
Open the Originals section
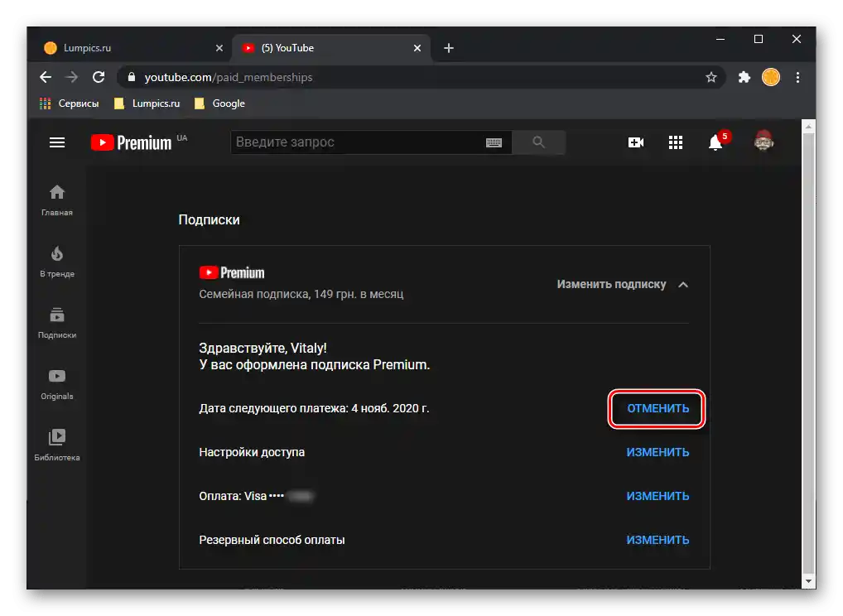coord(56,383)
